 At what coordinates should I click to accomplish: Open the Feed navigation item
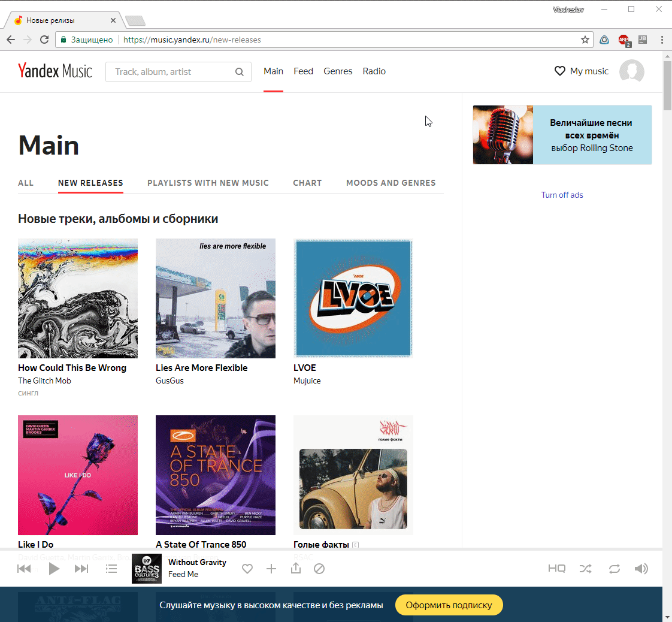tap(304, 71)
